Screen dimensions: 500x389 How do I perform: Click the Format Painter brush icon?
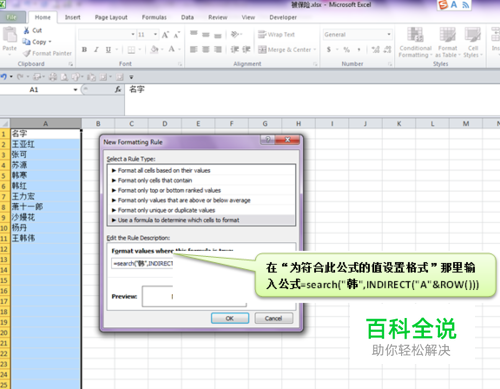27,53
